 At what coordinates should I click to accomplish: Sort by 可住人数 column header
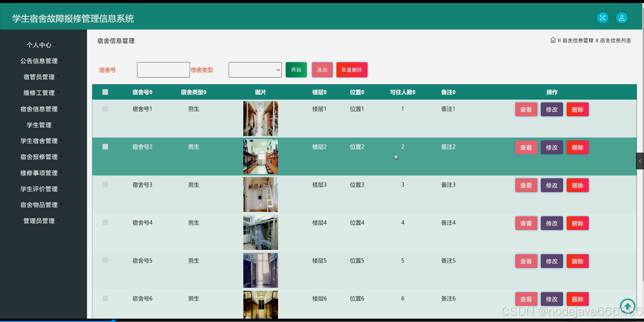click(x=402, y=92)
